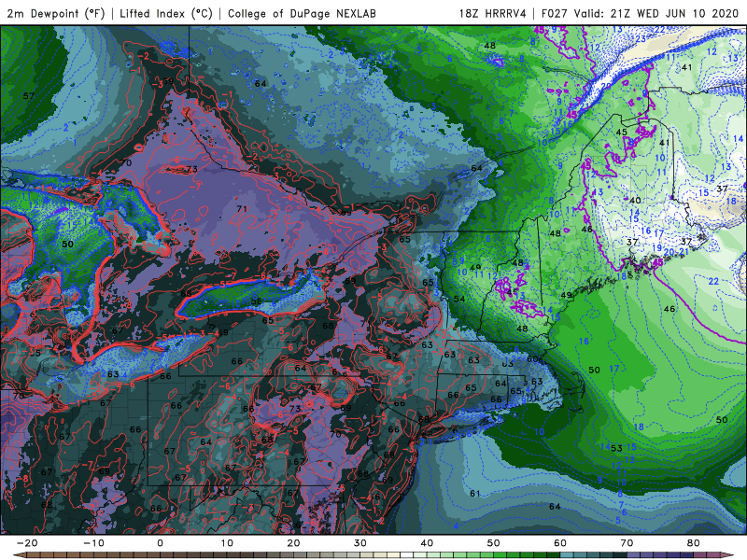Click the "F027 Valid: 21Z WED JUN 10 2020" text

[641, 13]
